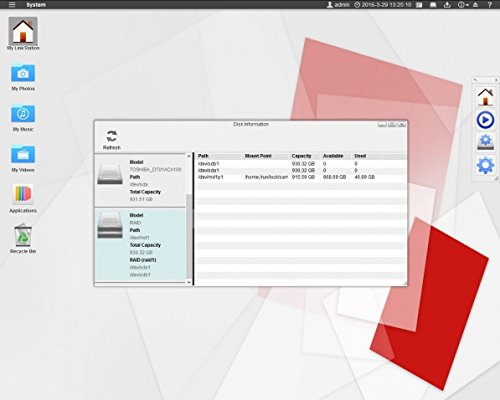Viewport: 500px width, 400px height.
Task: Open the My Videos folder
Action: [23, 158]
